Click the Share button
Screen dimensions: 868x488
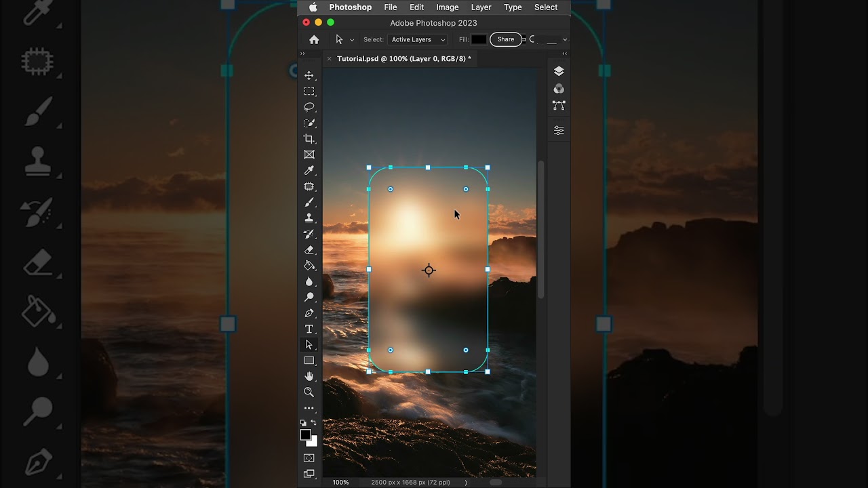tap(506, 39)
